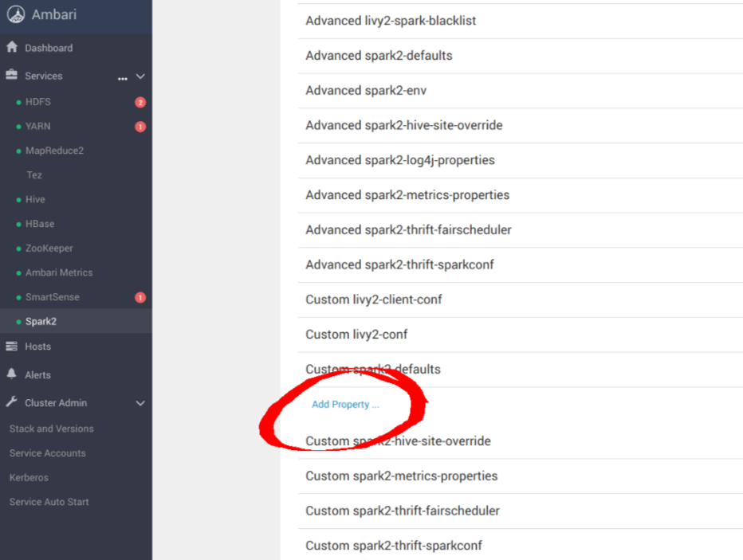The width and height of the screenshot is (743, 560).
Task: Click the Hosts server icon
Action: [x=11, y=346]
